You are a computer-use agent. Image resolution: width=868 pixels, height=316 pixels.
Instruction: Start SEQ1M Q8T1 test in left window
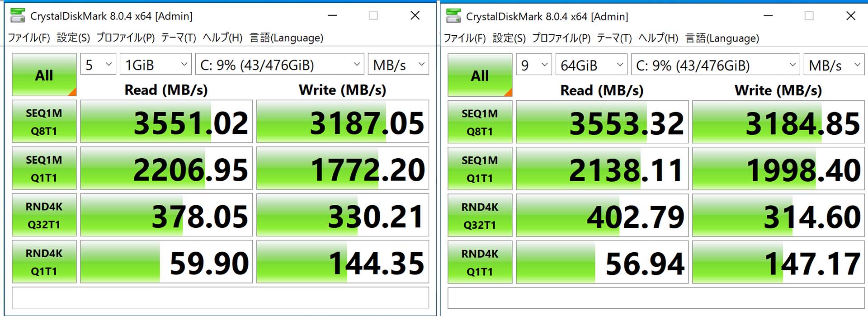click(x=44, y=122)
